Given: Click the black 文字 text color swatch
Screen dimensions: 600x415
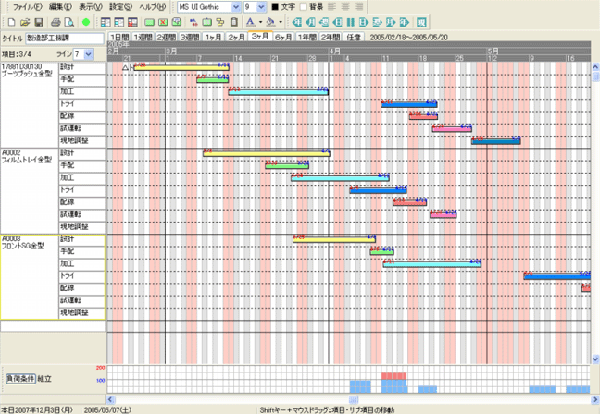Looking at the screenshot, I should coord(275,7).
